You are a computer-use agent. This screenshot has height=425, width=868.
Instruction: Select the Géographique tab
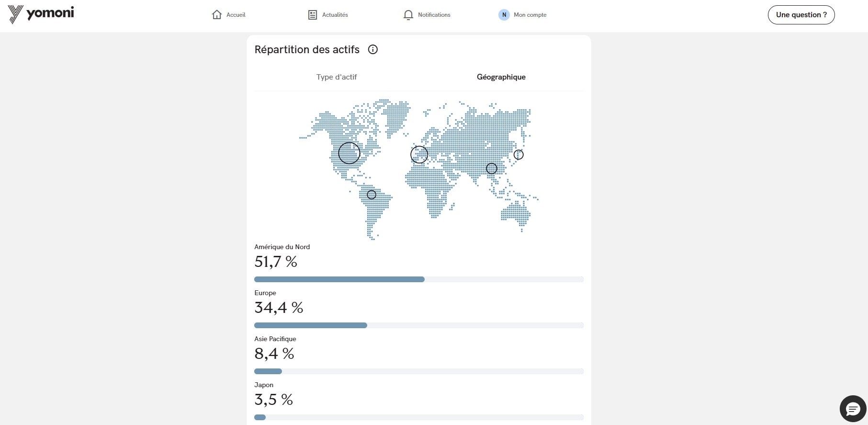[x=501, y=77]
